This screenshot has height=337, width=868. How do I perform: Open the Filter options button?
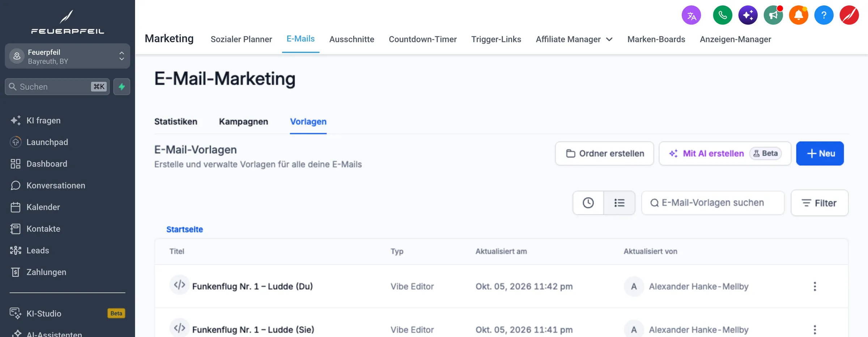[x=820, y=203]
